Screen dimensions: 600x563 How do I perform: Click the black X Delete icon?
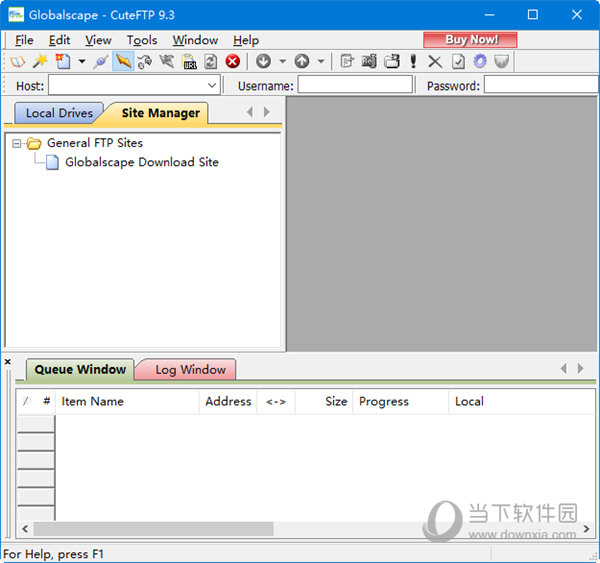pyautogui.click(x=435, y=61)
